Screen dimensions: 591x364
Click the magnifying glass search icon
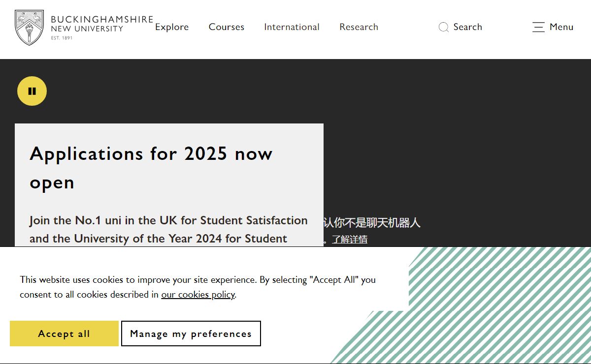pos(443,27)
